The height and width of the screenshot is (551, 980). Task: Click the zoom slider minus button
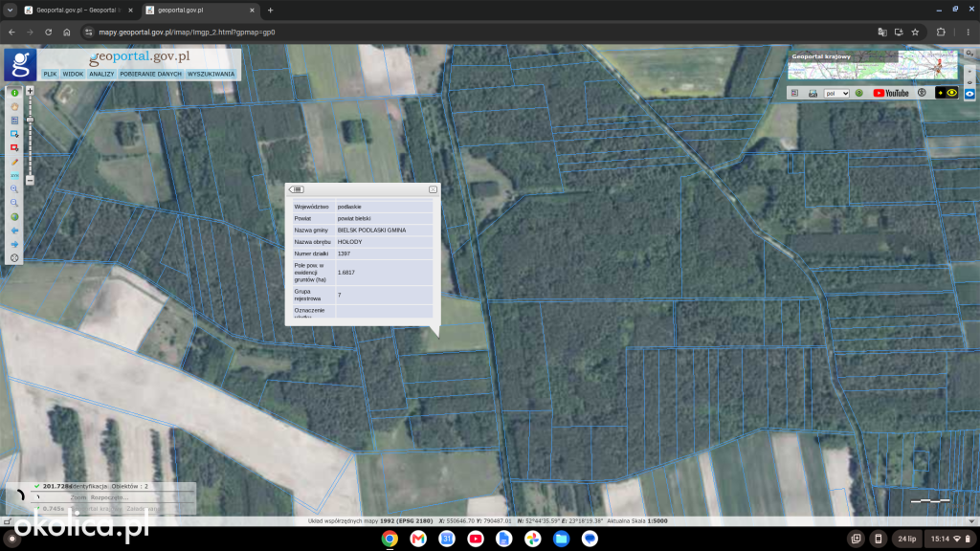point(30,181)
